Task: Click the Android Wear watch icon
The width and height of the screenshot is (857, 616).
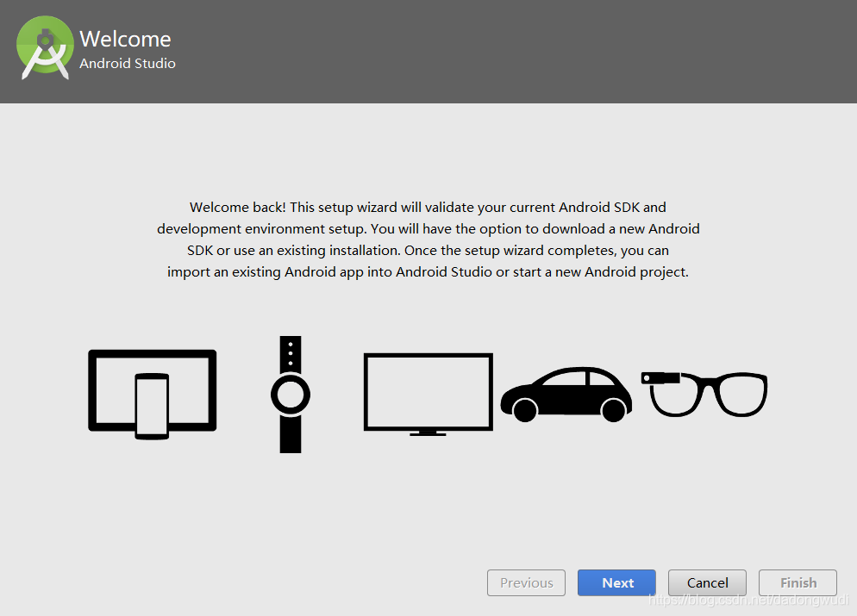Action: coord(291,395)
